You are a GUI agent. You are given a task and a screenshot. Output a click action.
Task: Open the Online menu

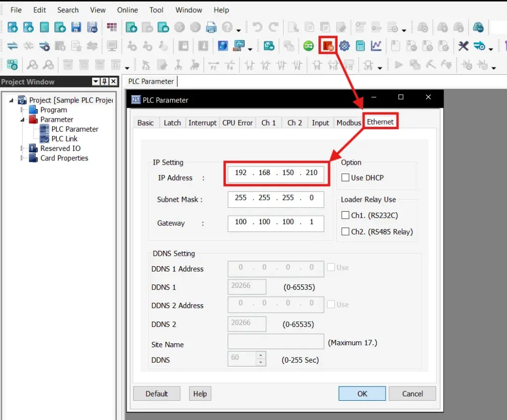pos(127,9)
